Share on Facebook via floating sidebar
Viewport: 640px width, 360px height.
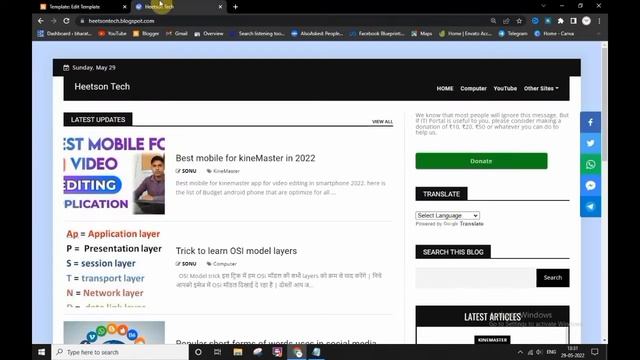pyautogui.click(x=590, y=122)
